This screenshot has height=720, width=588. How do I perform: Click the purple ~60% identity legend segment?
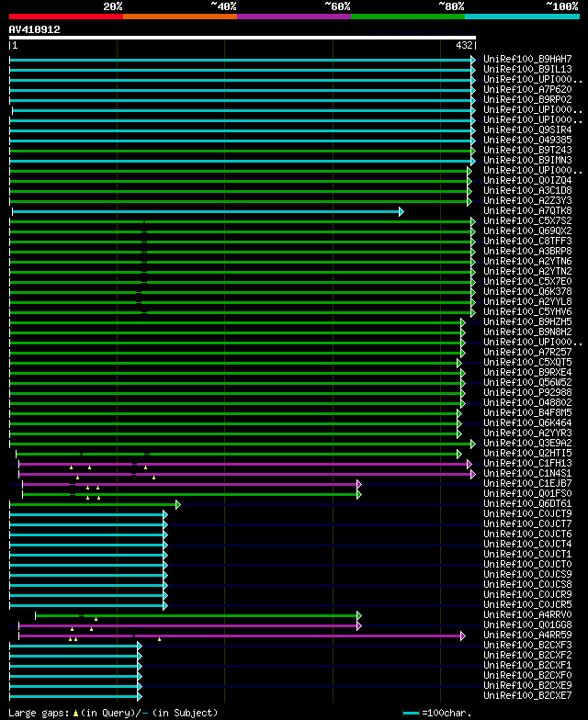coord(294,17)
